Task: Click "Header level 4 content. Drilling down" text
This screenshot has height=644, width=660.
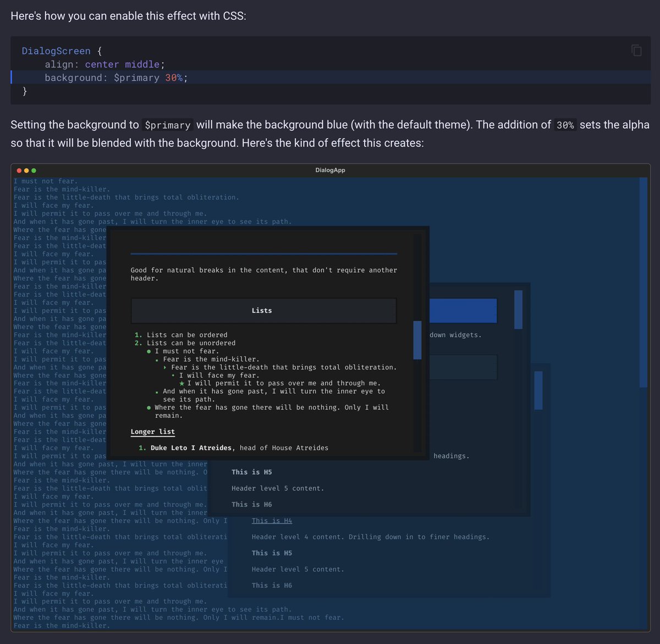Action: (370, 537)
